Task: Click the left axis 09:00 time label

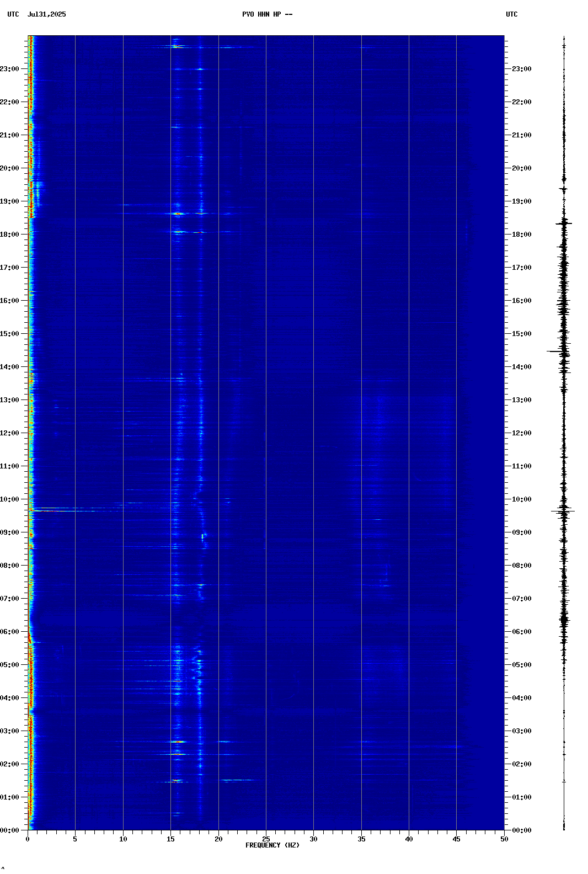Action: click(x=9, y=532)
